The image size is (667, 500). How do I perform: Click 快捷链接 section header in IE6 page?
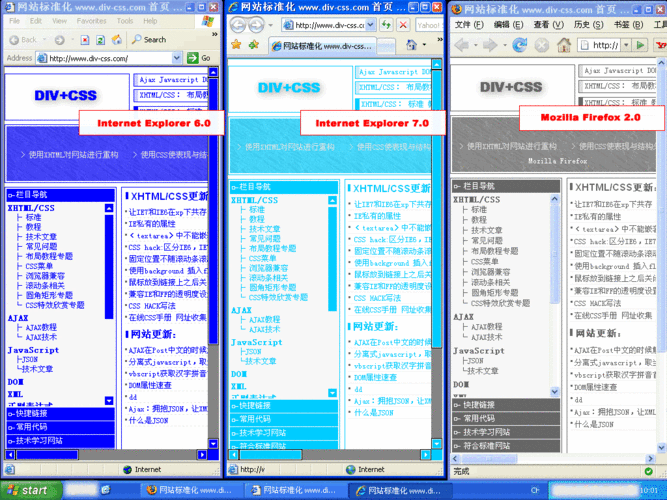click(x=61, y=414)
